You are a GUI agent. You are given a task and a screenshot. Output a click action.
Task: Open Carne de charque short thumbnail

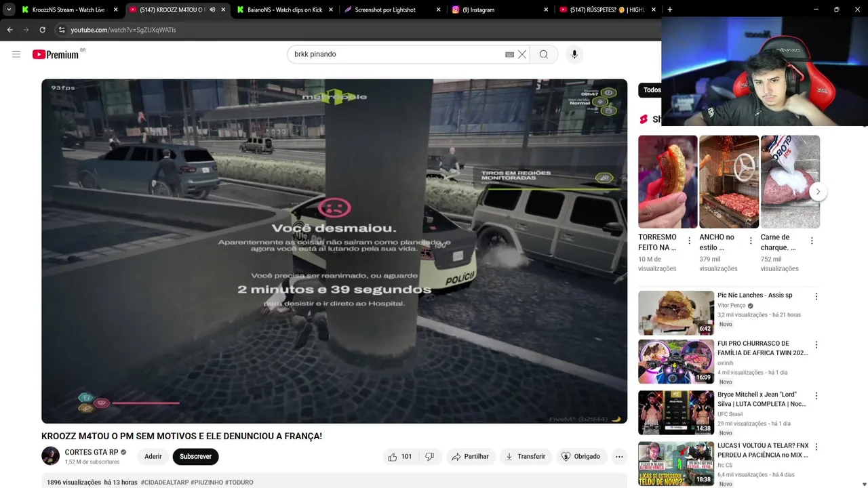[790, 182]
